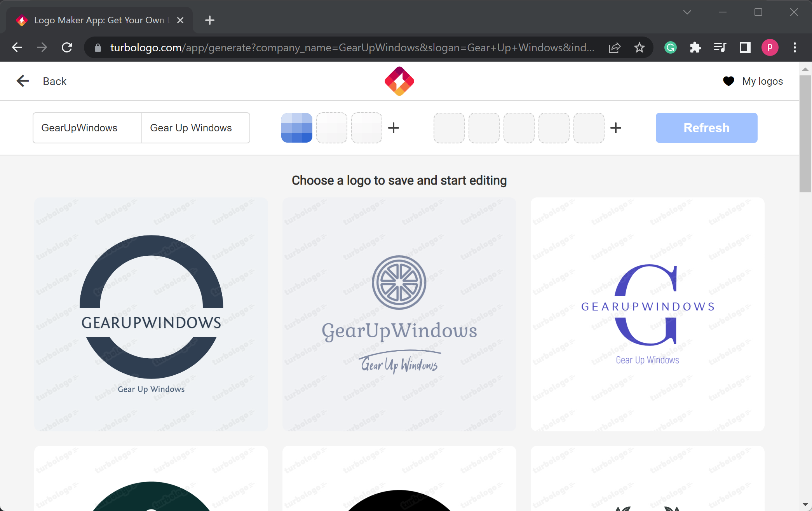This screenshot has width=812, height=511.
Task: Choose the black circle logo
Action: (399, 478)
